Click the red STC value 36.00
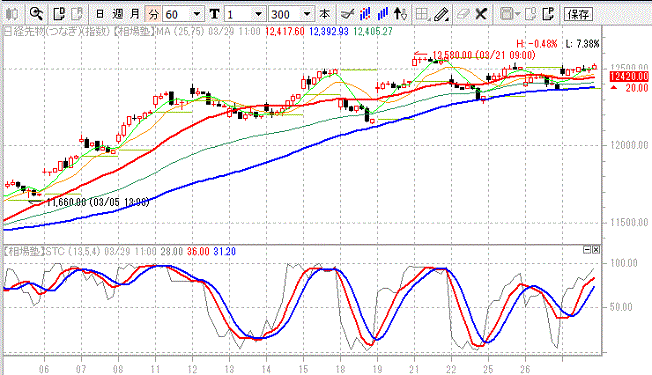The width and height of the screenshot is (652, 375). pyautogui.click(x=198, y=252)
